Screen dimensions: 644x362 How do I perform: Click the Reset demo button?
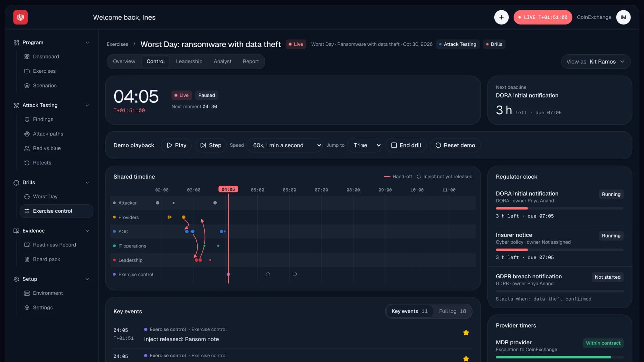[455, 145]
